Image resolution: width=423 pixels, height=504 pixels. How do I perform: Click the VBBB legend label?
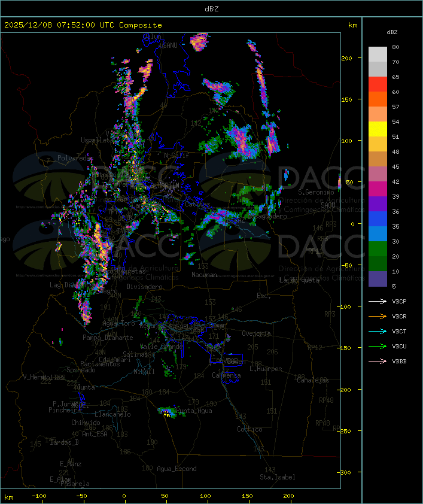tap(399, 362)
